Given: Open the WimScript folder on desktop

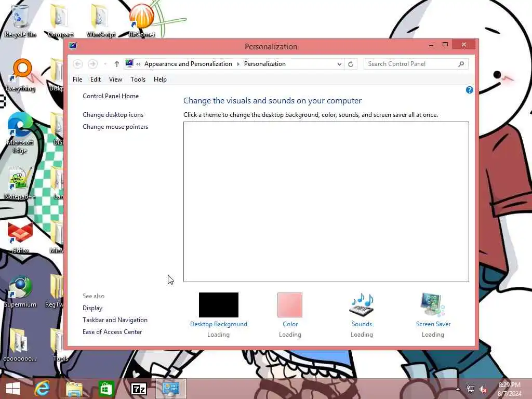Looking at the screenshot, I should [101, 20].
